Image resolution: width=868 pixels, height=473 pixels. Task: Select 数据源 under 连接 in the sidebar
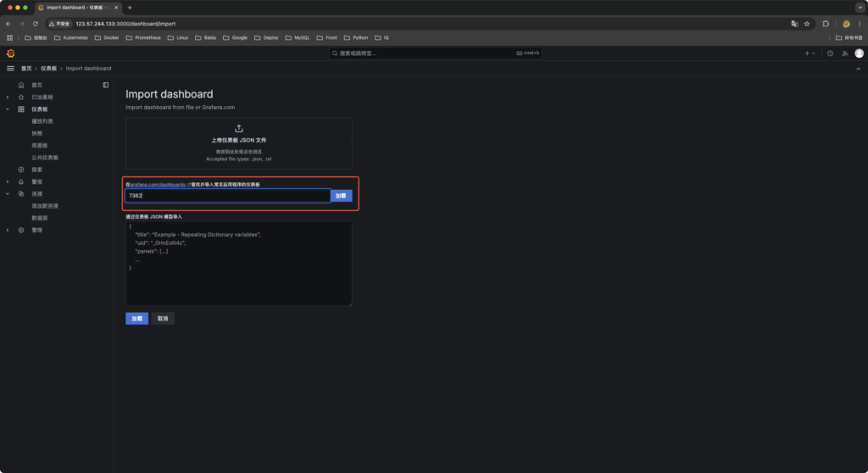click(40, 218)
